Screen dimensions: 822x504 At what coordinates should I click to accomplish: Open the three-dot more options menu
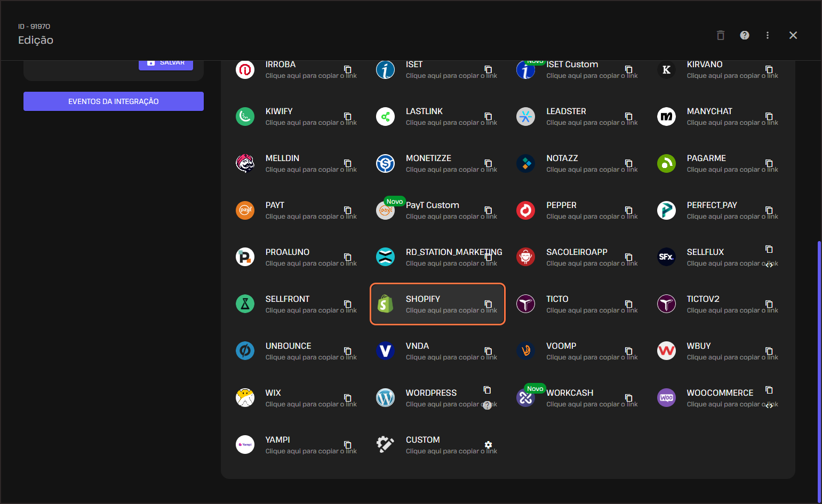click(768, 35)
